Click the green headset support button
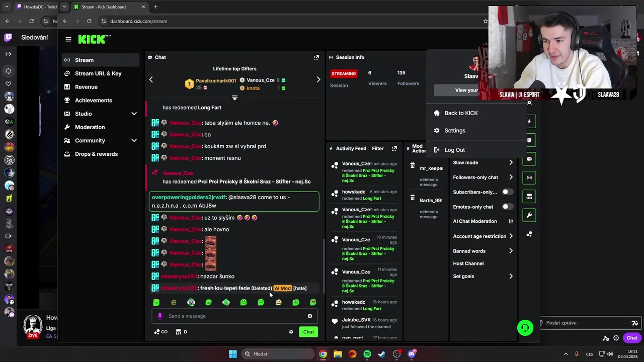Screen dimensions: 644x362 point(525,328)
